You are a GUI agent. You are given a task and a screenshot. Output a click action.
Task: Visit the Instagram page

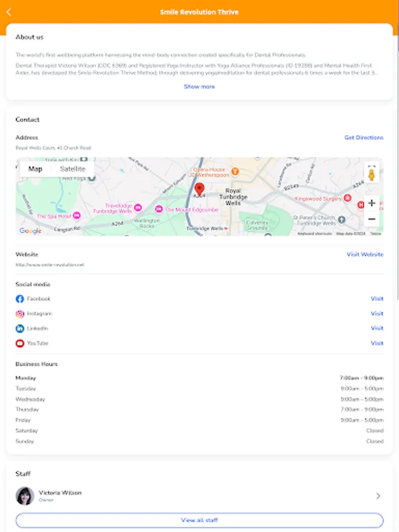377,313
